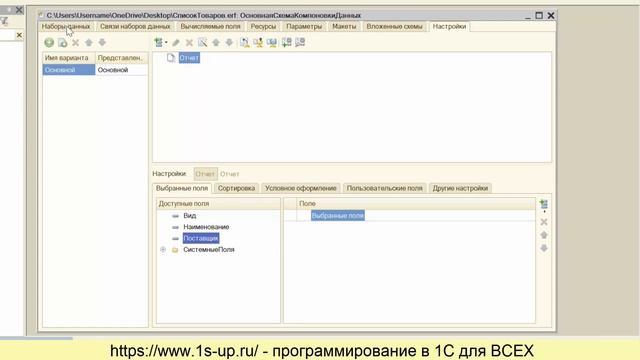This screenshot has height=360, width=640.
Task: Delete the selected report structure element
Action: 189,42
